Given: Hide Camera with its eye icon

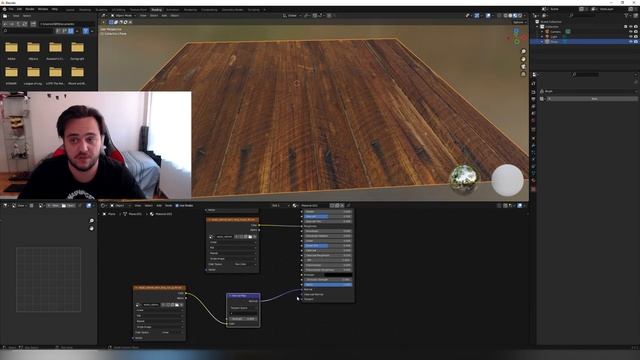Looking at the screenshot, I should [631, 31].
